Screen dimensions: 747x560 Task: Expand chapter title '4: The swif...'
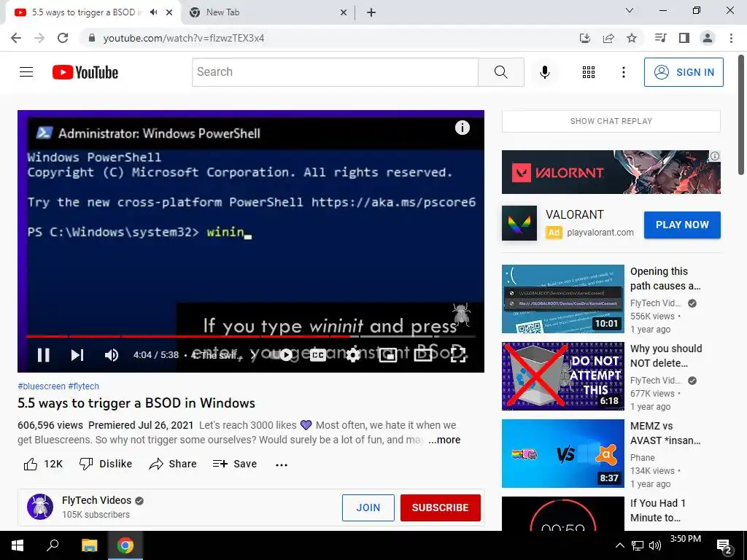coord(222,355)
